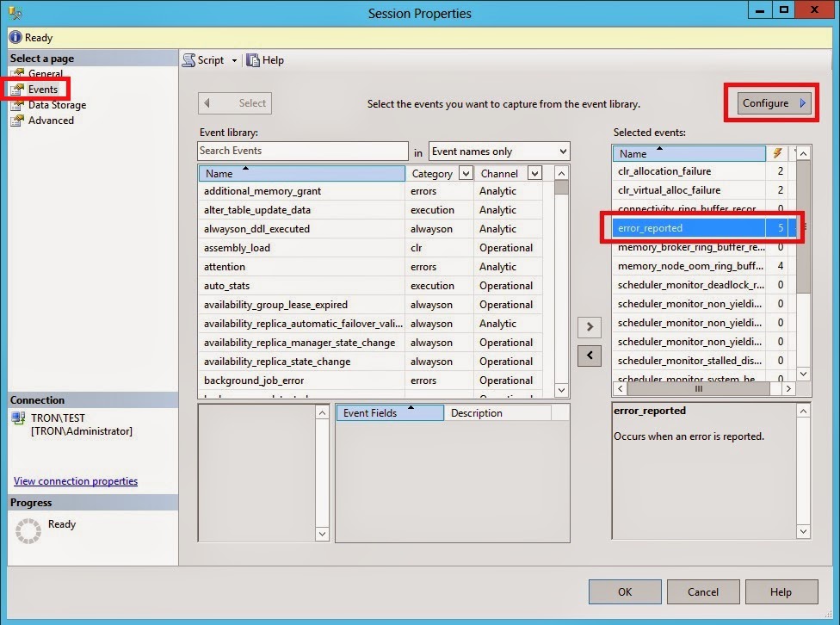Remove event with left arrow button
Image resolution: width=840 pixels, height=625 pixels.
590,356
